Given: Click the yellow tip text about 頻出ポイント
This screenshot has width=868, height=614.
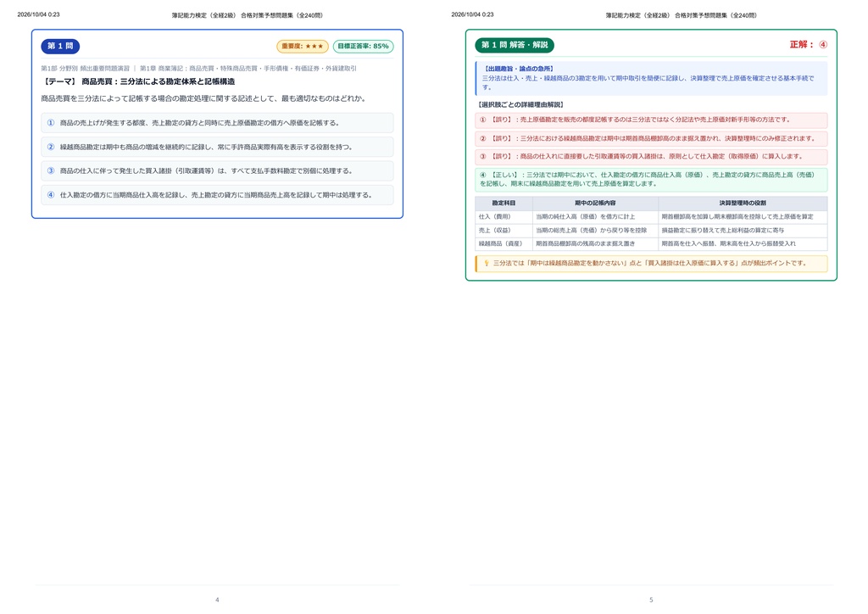Looking at the screenshot, I should [x=650, y=264].
